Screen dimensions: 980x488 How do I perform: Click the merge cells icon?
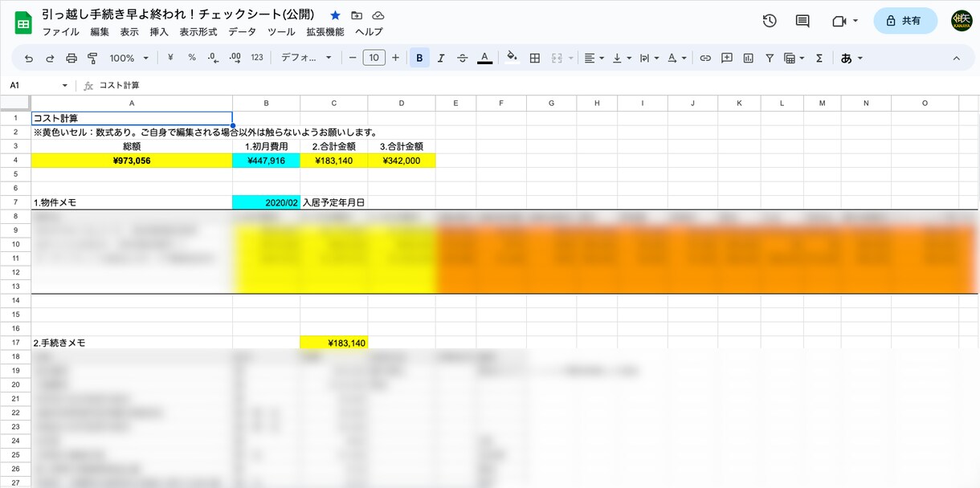coord(557,58)
